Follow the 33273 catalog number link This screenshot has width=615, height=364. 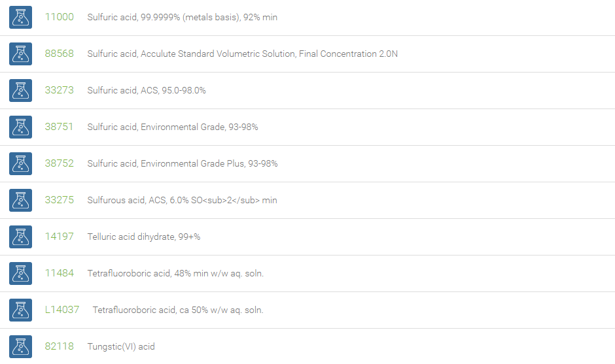(60, 90)
